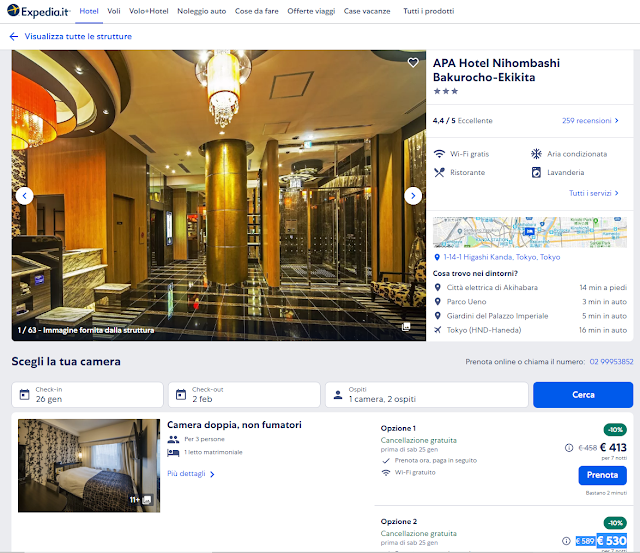
Task: Click the checkmark next to Prenota ora, paga in seguito
Action: click(386, 460)
